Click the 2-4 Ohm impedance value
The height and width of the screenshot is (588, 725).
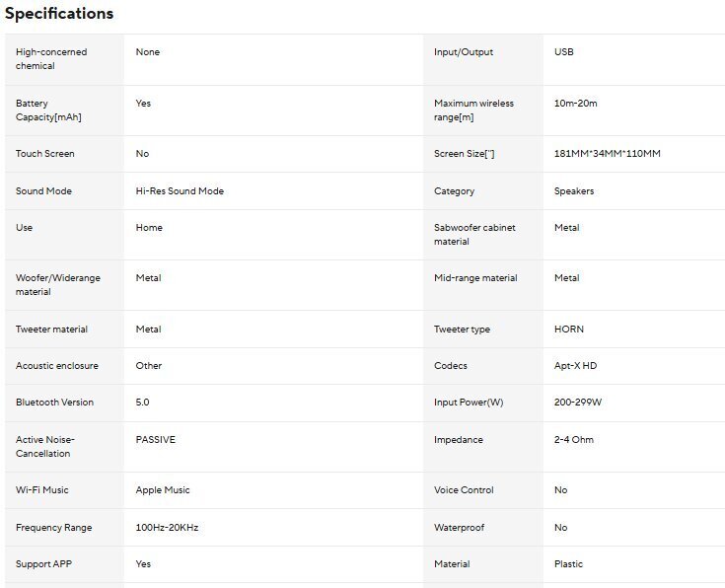click(574, 440)
